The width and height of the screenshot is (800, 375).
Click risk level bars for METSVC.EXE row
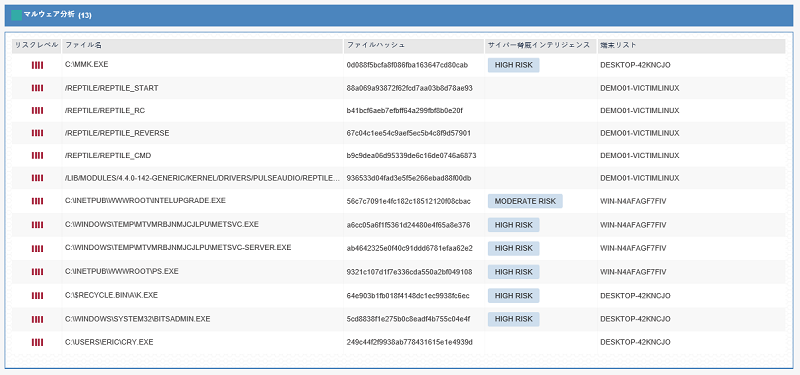click(37, 225)
